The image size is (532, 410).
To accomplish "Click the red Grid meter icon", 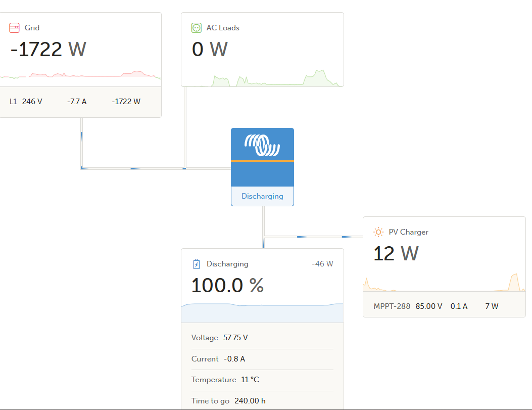I will (x=14, y=28).
